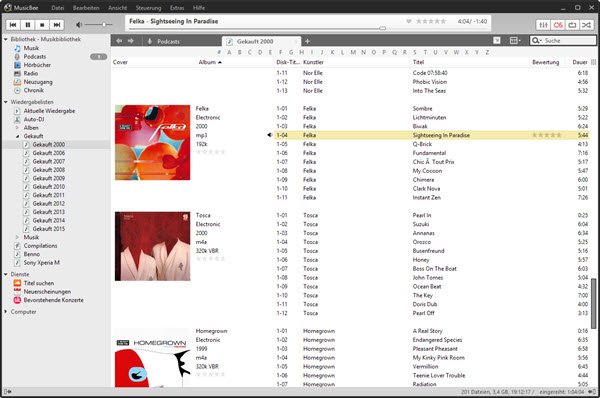Collapse the Dienste section
This screenshot has height=398, width=600.
coord(6,274)
